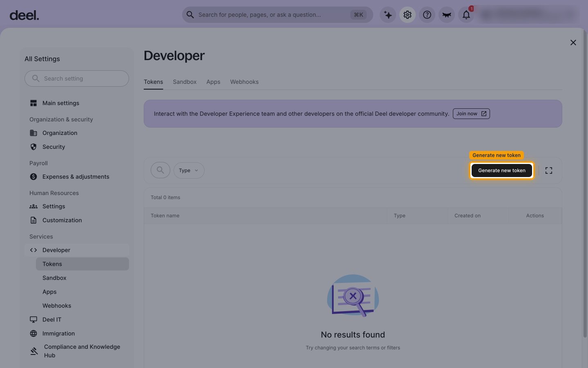This screenshot has height=368, width=588.
Task: Open Webhooks in the sidebar
Action: 82,306
